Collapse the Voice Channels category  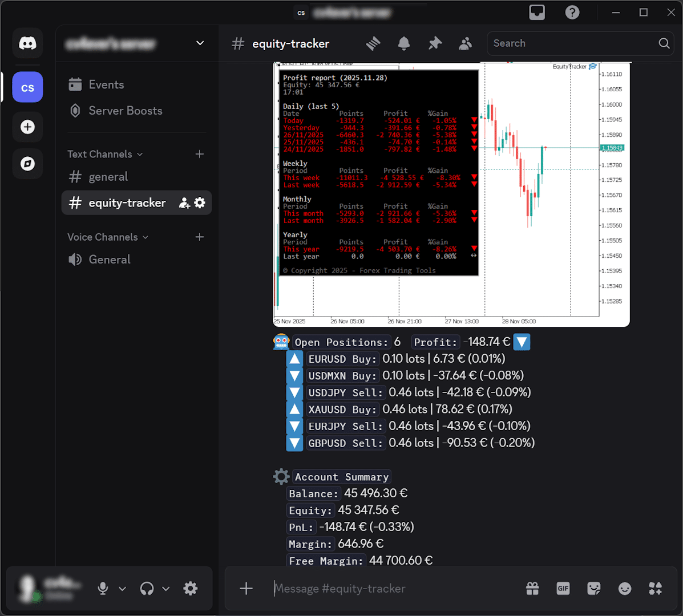pos(107,237)
